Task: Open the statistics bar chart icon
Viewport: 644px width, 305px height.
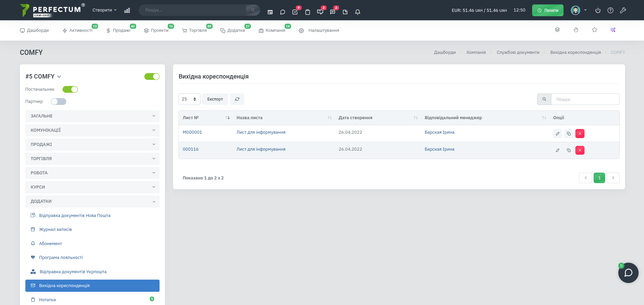Action: pyautogui.click(x=127, y=10)
